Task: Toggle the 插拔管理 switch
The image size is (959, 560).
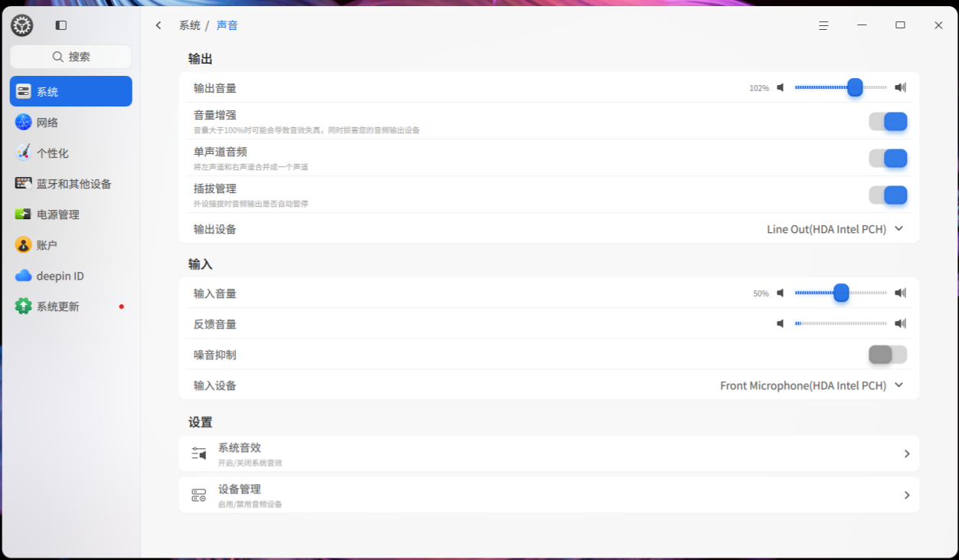Action: click(x=888, y=195)
